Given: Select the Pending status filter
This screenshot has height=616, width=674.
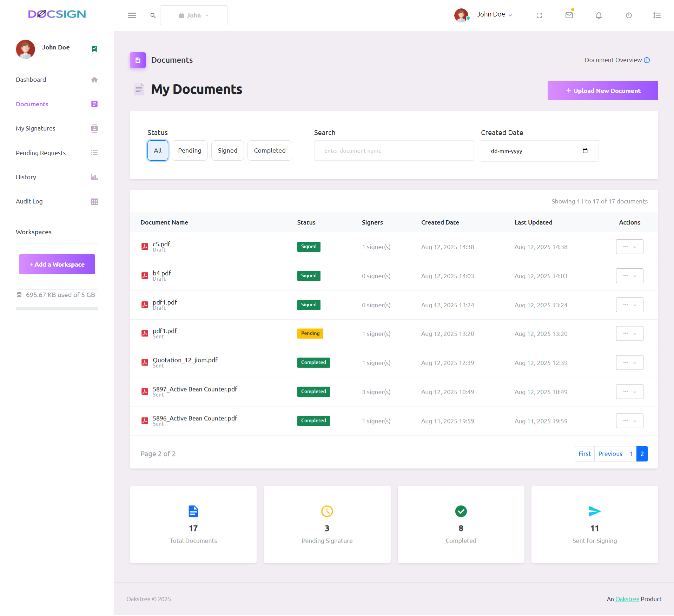Looking at the screenshot, I should (x=190, y=150).
